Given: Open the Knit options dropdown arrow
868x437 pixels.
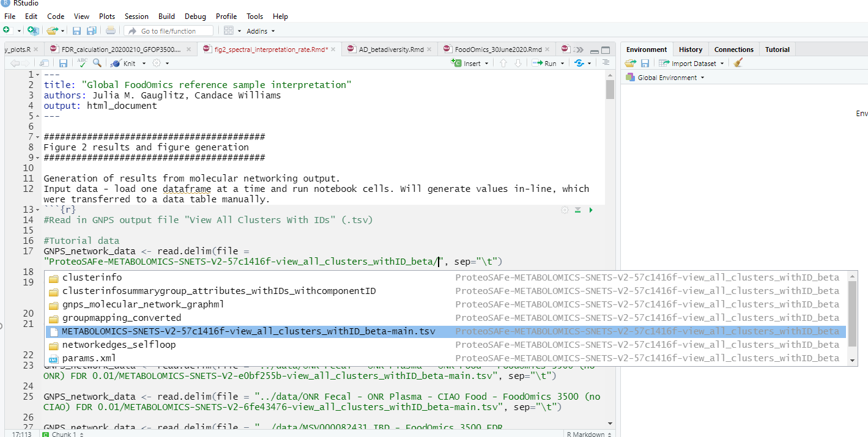Looking at the screenshot, I should click(x=144, y=63).
